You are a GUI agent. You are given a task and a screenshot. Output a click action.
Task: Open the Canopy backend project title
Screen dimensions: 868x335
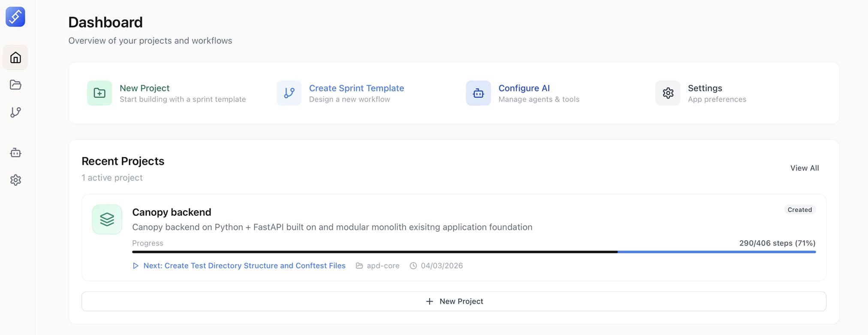(x=172, y=212)
